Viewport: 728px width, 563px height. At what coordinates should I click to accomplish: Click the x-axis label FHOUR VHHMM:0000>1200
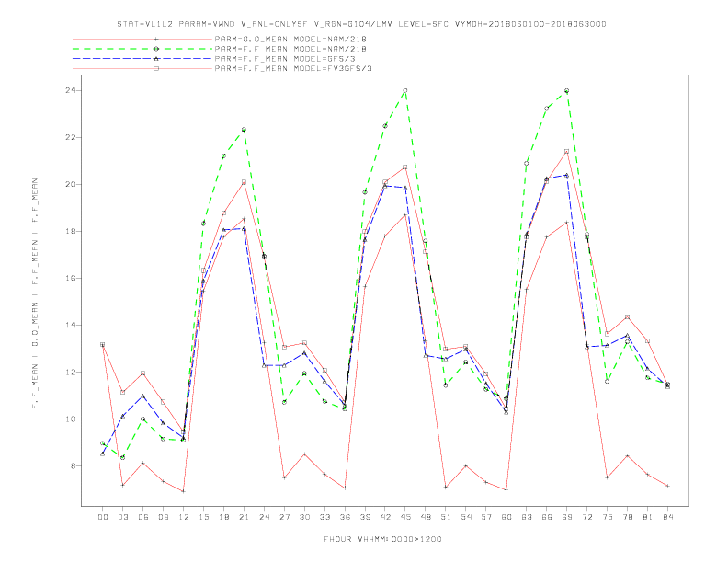point(382,539)
